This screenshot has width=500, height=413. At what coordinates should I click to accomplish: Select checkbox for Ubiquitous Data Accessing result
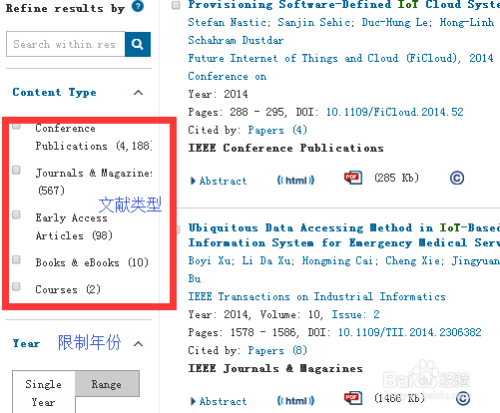point(178,229)
